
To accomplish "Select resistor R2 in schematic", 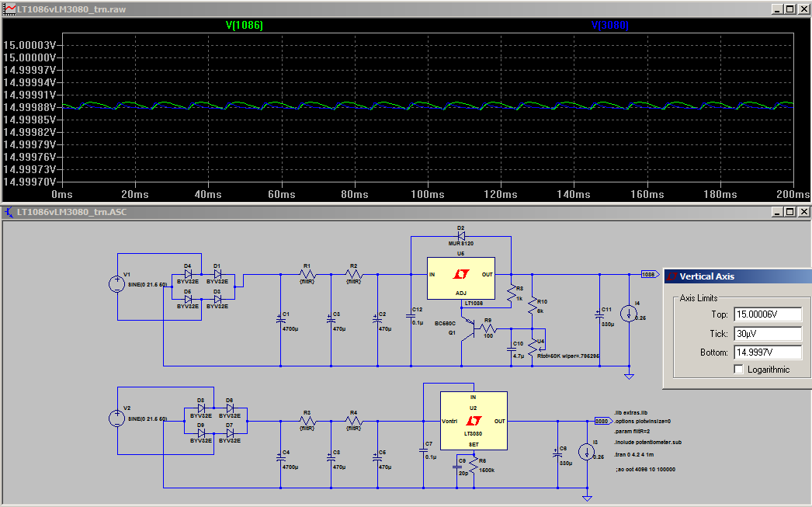I will 354,274.
